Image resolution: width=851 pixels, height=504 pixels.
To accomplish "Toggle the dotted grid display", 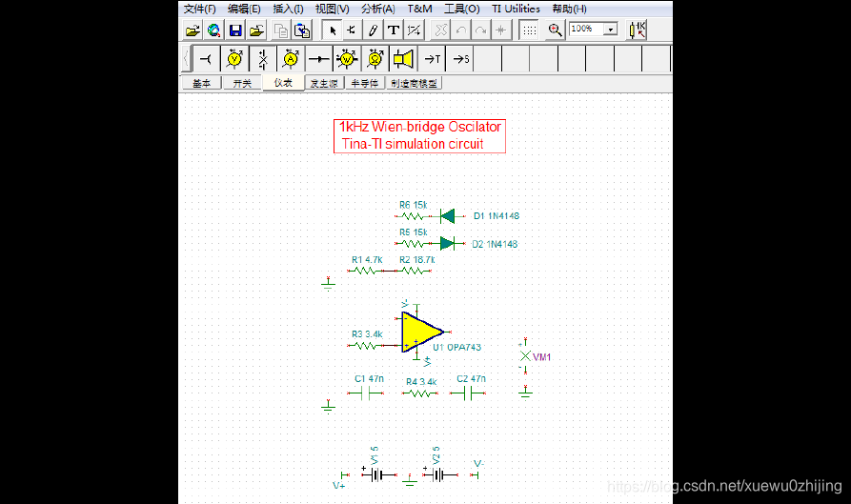I will tap(529, 30).
